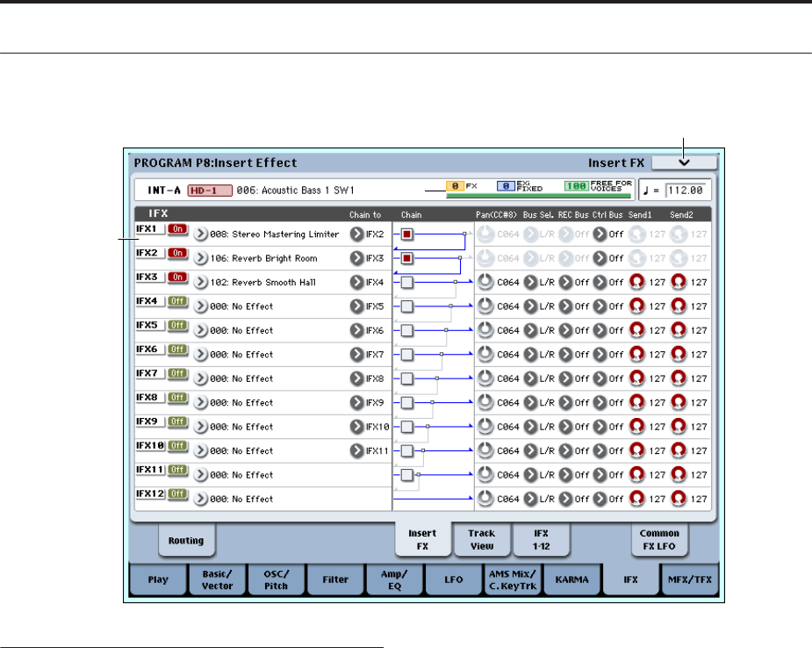
Task: Enable the chain box for IFX4
Action: (x=406, y=306)
